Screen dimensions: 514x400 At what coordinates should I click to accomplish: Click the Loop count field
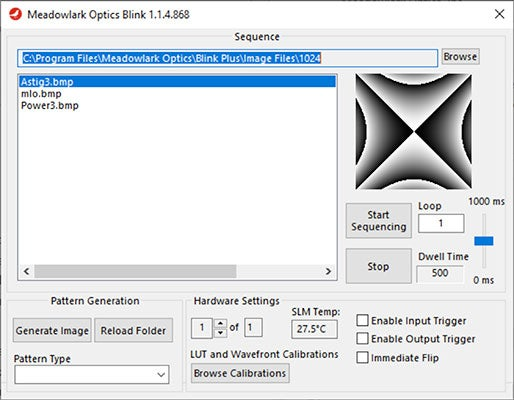441,223
